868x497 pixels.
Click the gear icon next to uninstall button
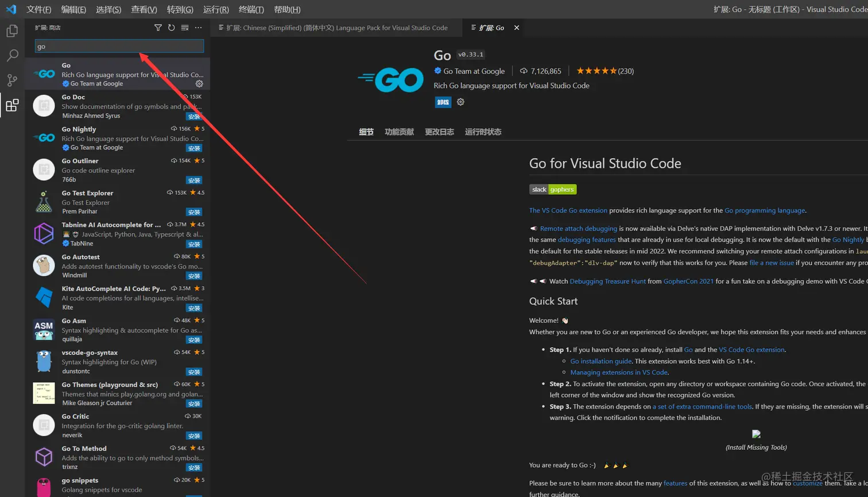pyautogui.click(x=460, y=102)
